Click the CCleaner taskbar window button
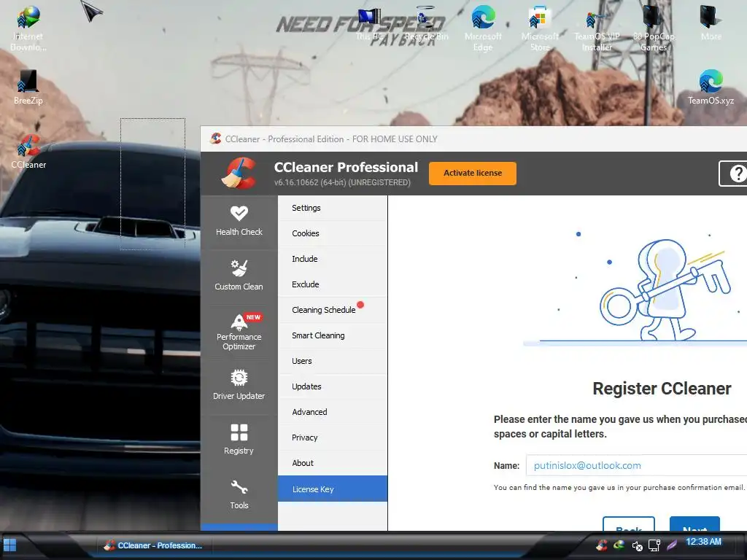The width and height of the screenshot is (747, 560). 153,545
